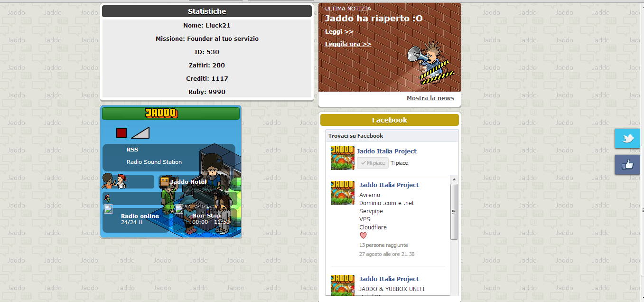Click the Leggila ora >> link
Image resolution: width=644 pixels, height=302 pixels.
pyautogui.click(x=348, y=44)
